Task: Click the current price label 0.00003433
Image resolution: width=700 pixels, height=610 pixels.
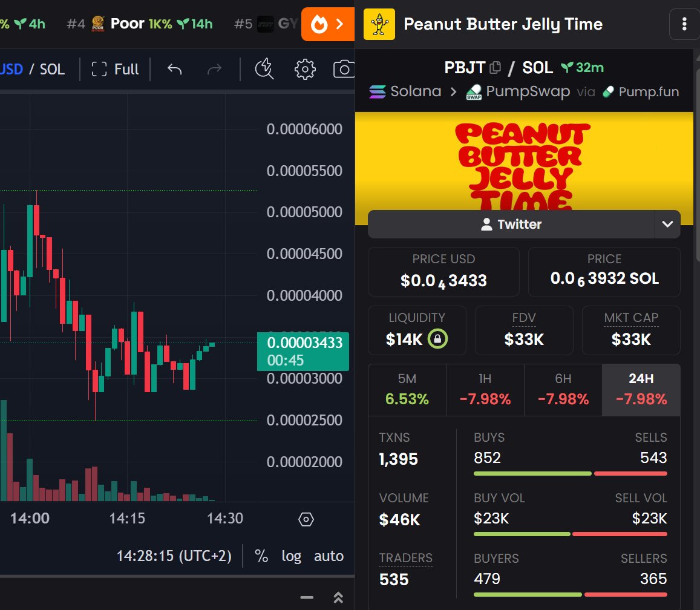Action: 303,352
